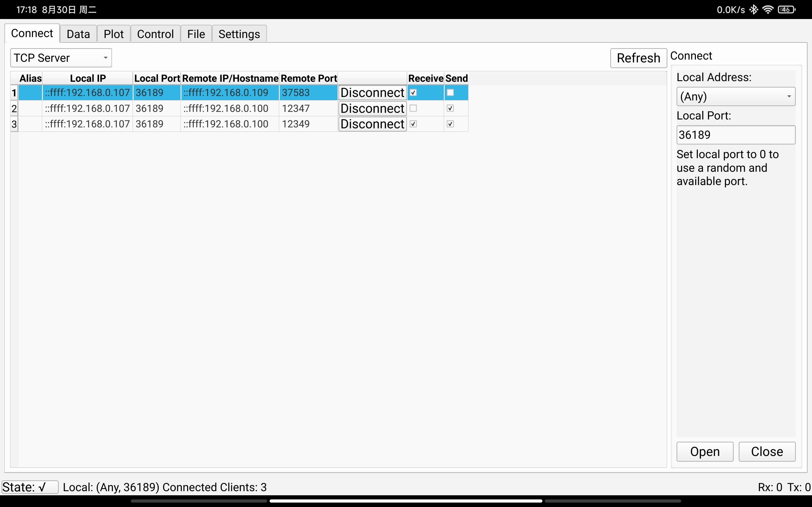Uncheck Send checkbox for connection 3
This screenshot has height=507, width=812.
(x=450, y=124)
